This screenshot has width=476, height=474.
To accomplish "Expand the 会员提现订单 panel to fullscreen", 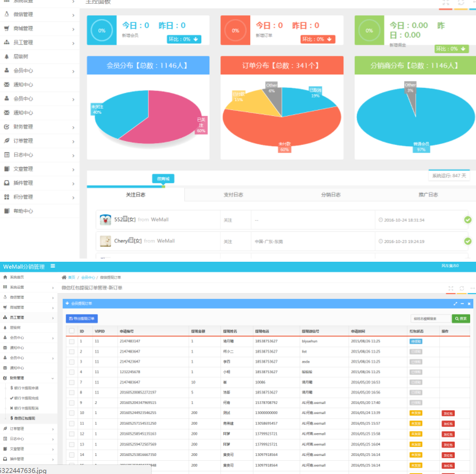I will pos(455,304).
